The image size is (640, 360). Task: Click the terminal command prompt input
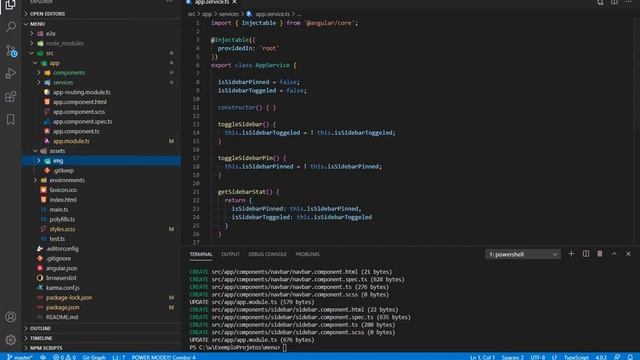[285, 347]
